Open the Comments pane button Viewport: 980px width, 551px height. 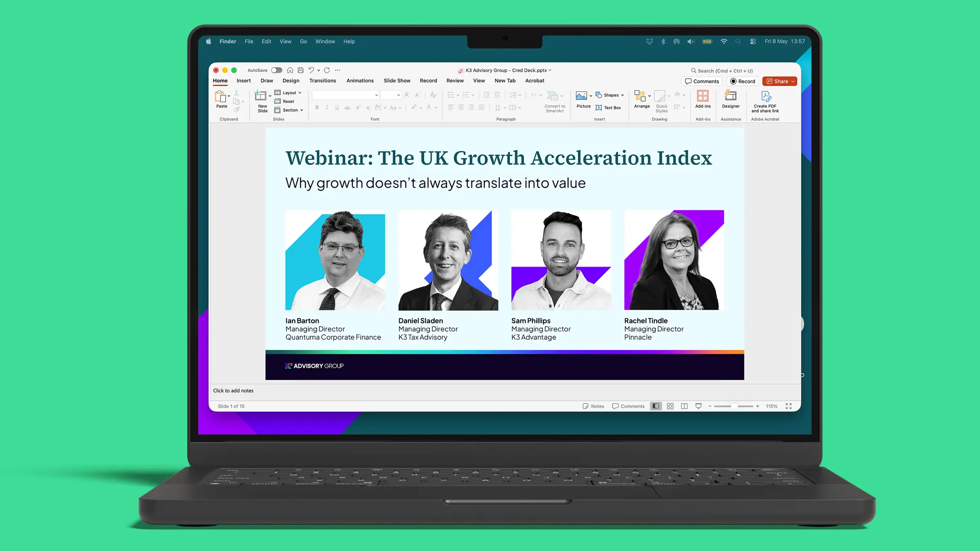point(702,81)
